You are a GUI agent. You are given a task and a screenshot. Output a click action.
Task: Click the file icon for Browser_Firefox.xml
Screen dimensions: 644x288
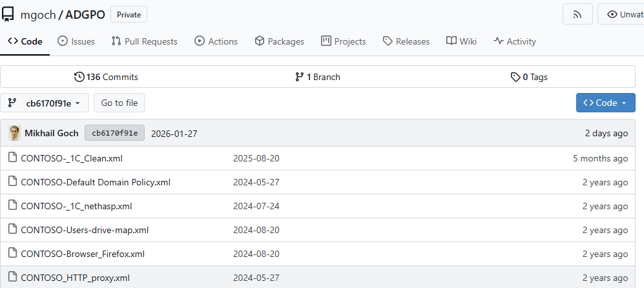click(x=13, y=254)
